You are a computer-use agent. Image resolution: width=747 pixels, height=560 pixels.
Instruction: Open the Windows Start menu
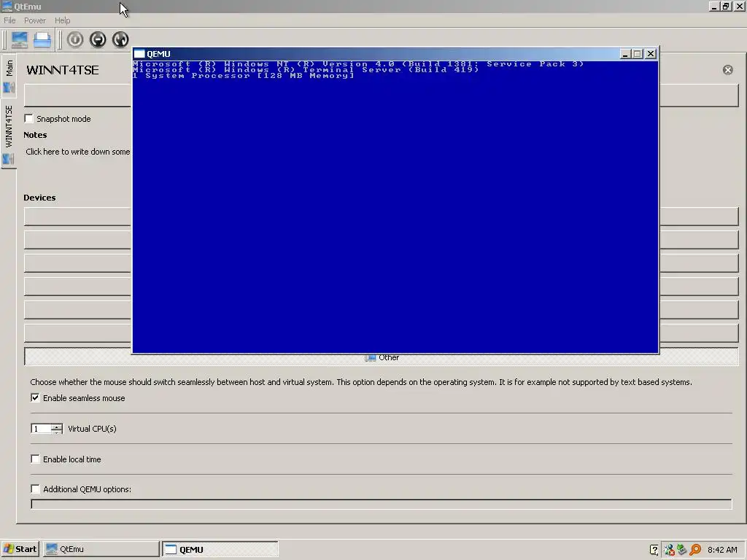[20, 549]
